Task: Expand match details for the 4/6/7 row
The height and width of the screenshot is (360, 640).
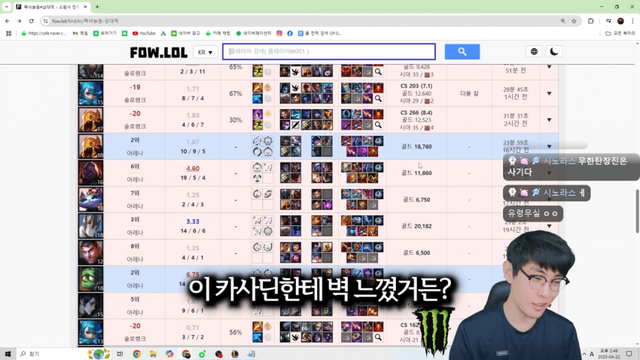Action: point(549,120)
